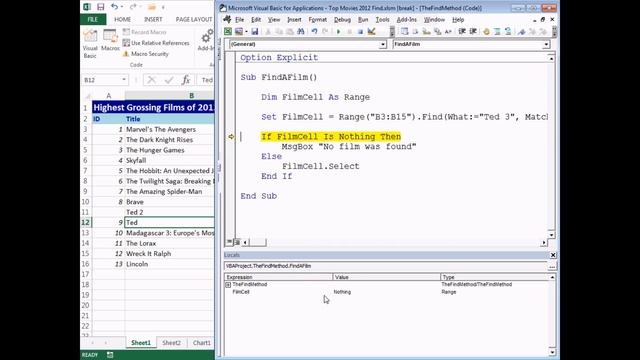Open the undo history arrow in Excel
The width and height of the screenshot is (640, 360).
[x=122, y=7]
